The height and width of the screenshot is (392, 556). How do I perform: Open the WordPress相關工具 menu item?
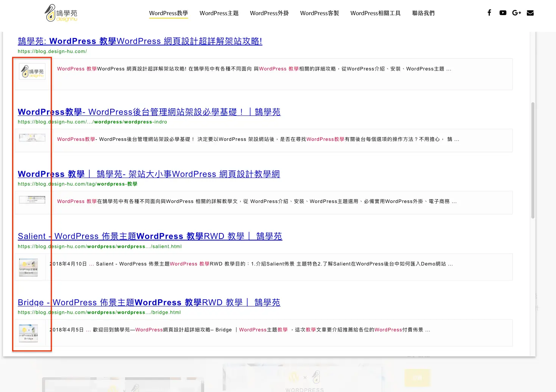click(375, 13)
